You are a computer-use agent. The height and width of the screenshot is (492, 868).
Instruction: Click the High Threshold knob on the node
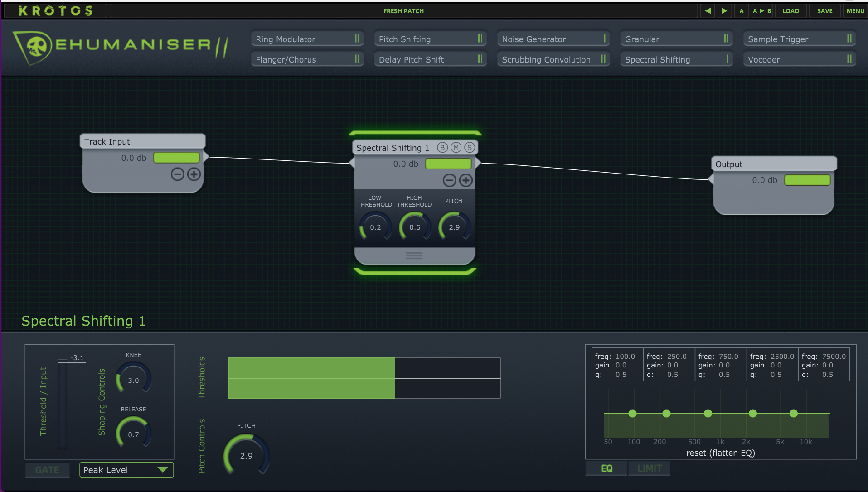[415, 227]
